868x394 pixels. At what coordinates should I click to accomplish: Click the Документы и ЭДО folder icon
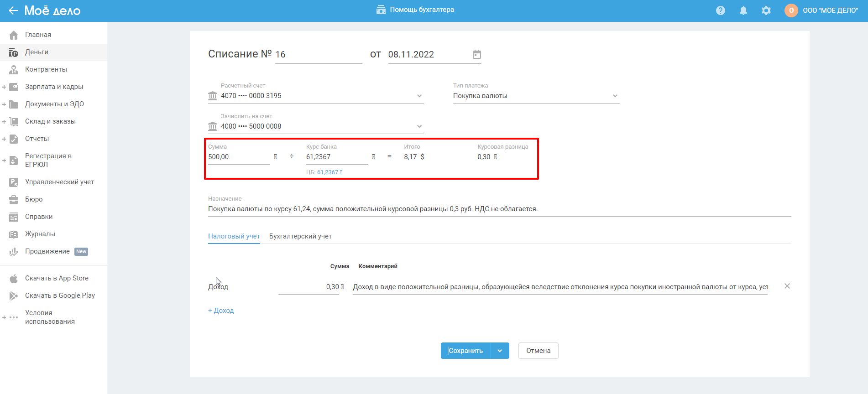(14, 104)
